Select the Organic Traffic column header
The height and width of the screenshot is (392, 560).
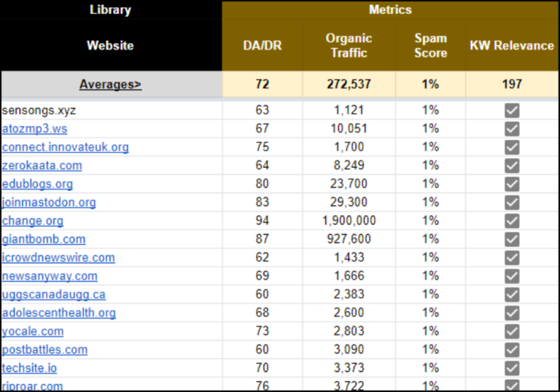coord(349,45)
